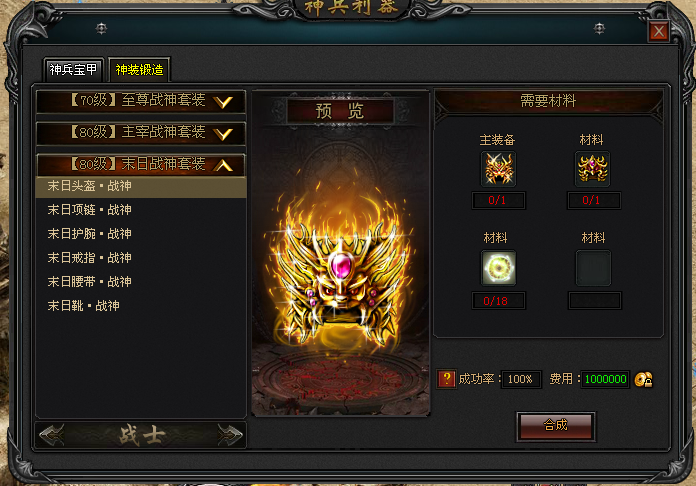Click the golden crown material icon
The height and width of the screenshot is (486, 696).
coord(592,169)
